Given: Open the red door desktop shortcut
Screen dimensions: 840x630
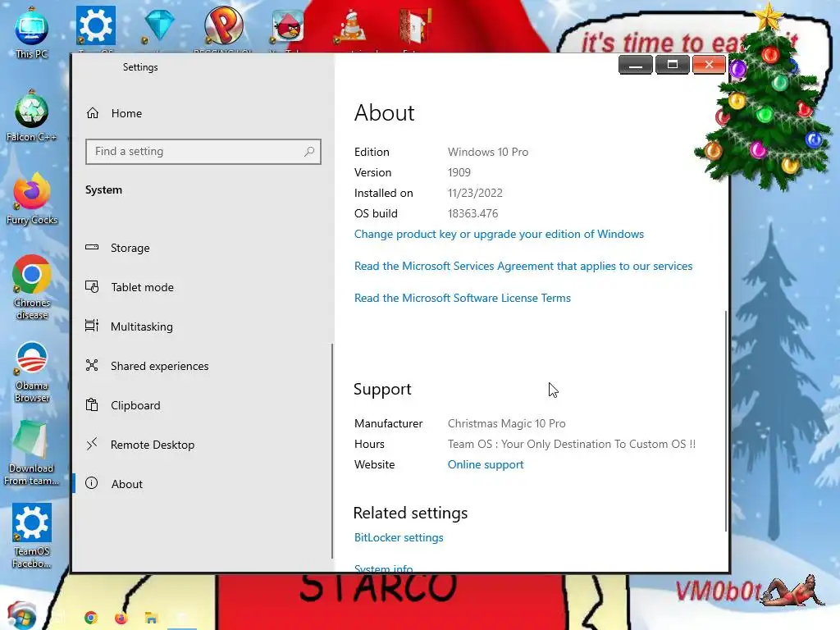Looking at the screenshot, I should 414,25.
